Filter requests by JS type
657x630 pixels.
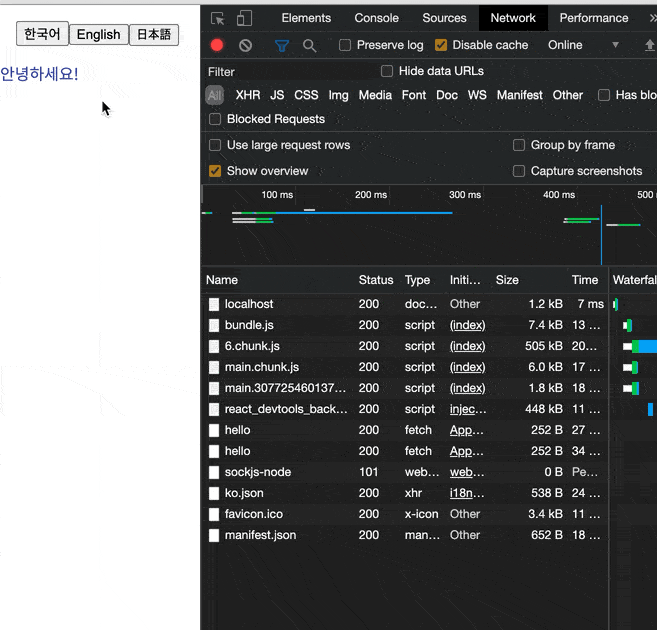point(277,95)
